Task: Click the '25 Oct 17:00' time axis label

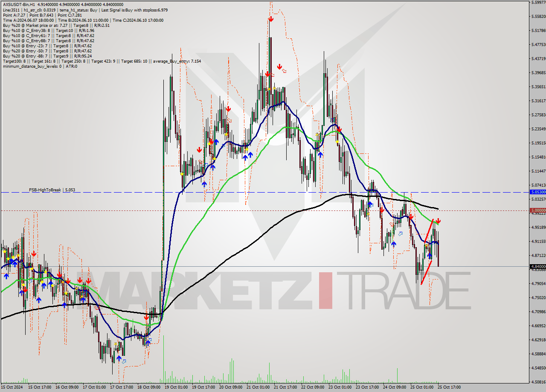Action: 449,387
